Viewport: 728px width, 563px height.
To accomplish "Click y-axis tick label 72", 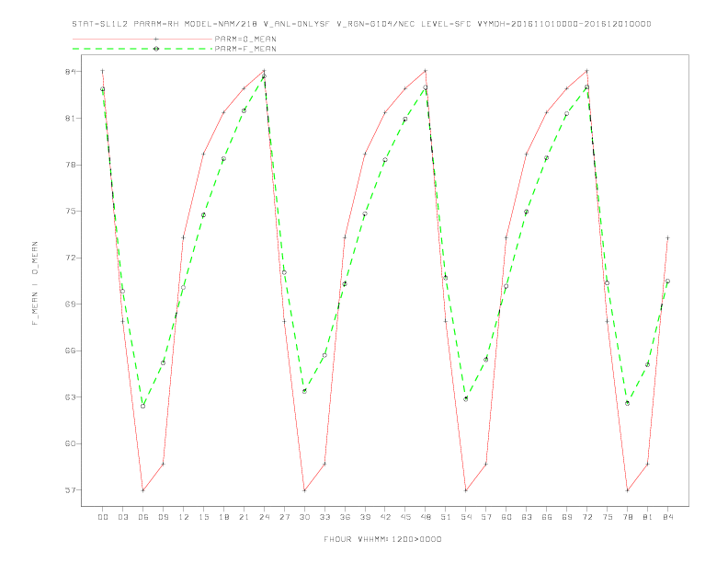I will click(70, 258).
